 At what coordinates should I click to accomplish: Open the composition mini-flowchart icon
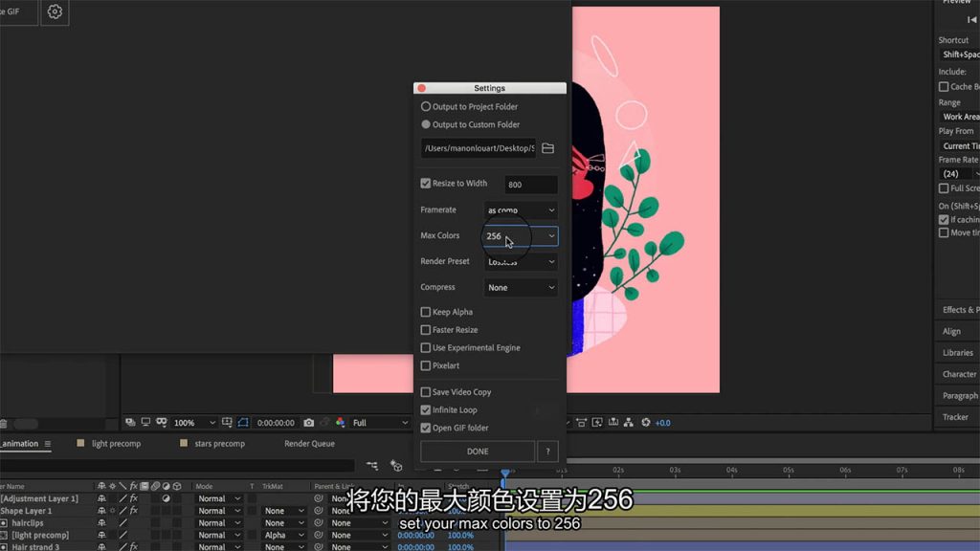[x=372, y=466]
